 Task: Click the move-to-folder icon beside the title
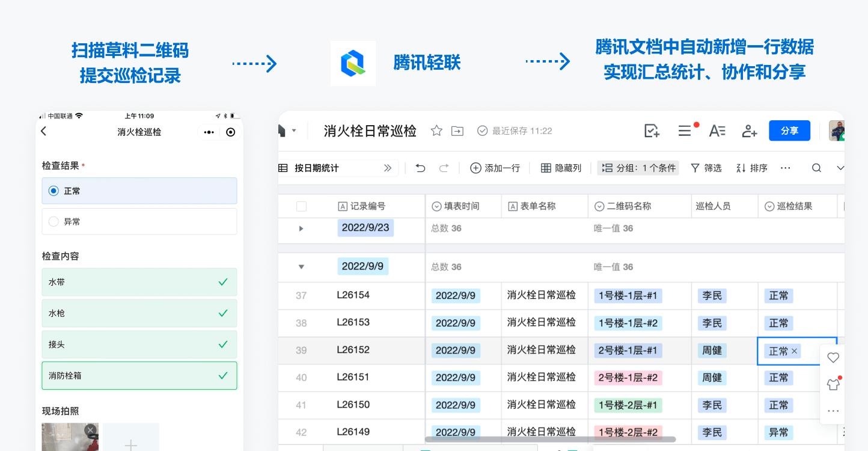point(457,130)
